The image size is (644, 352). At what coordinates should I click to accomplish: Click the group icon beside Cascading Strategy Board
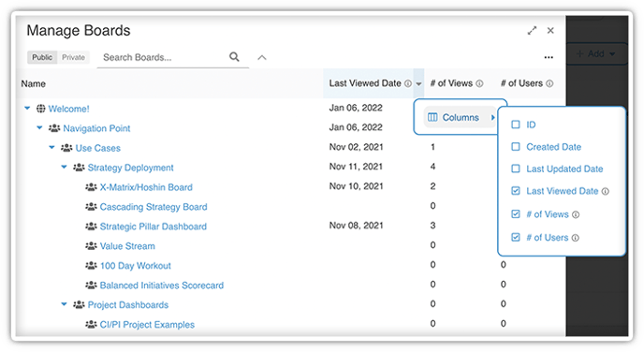tap(91, 207)
